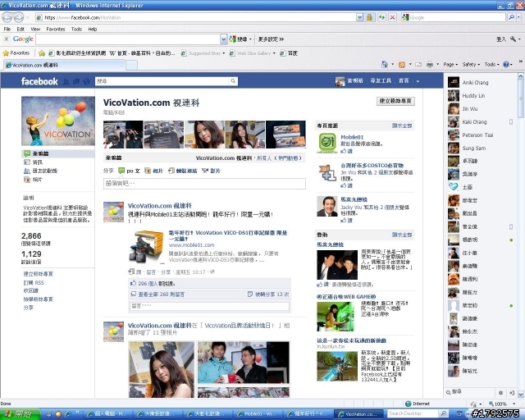Screen dimensions: 525x420
Task: Click the Print toolbar icon
Action: 430,64
